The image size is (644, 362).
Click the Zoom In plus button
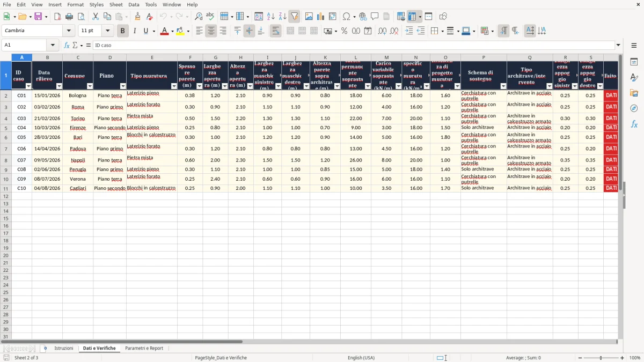coord(623,358)
